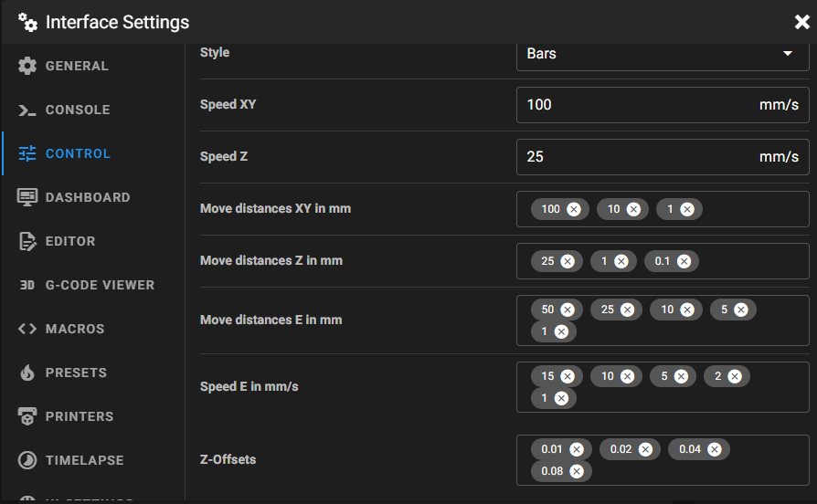Select the Control settings tab
This screenshot has width=817, height=504.
pyautogui.click(x=93, y=153)
